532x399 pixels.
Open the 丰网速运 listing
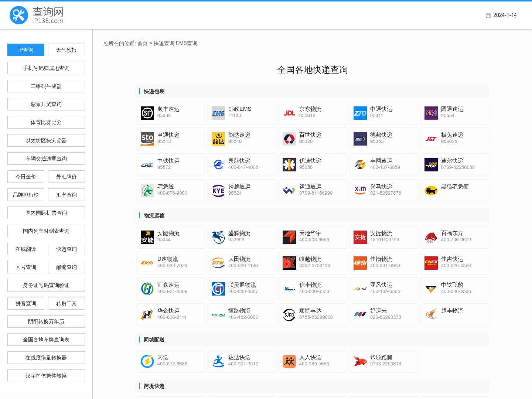coord(383,165)
